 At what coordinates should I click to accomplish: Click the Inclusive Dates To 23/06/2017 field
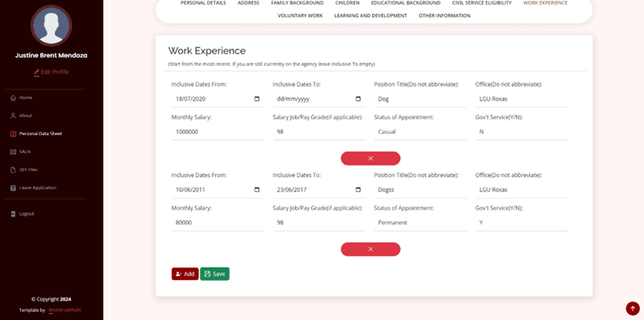tap(319, 190)
